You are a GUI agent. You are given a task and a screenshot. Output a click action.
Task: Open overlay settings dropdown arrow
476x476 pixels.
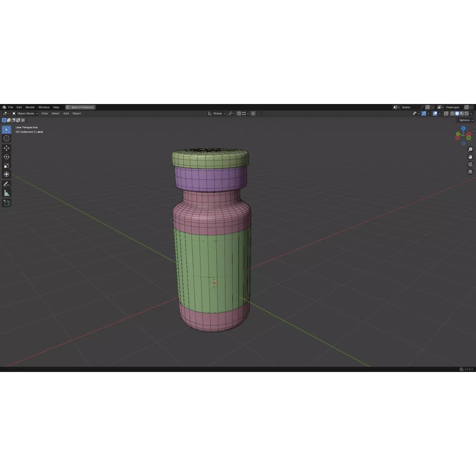439,114
